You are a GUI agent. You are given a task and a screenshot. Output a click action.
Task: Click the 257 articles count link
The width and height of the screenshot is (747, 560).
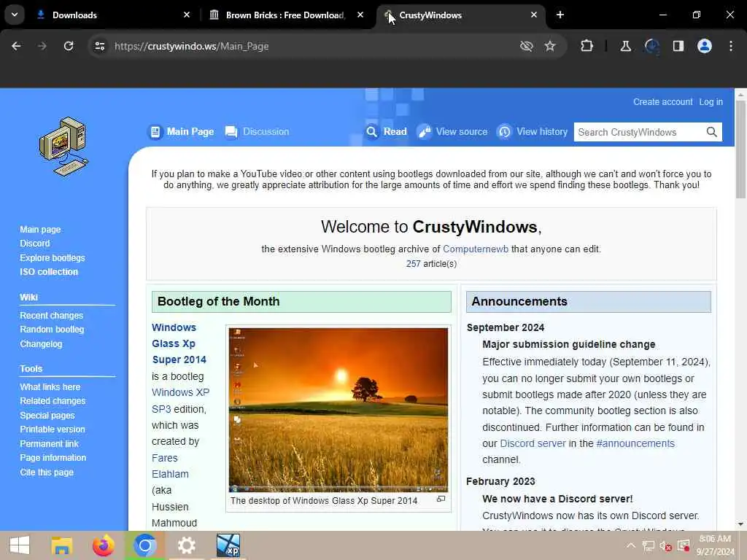point(413,264)
